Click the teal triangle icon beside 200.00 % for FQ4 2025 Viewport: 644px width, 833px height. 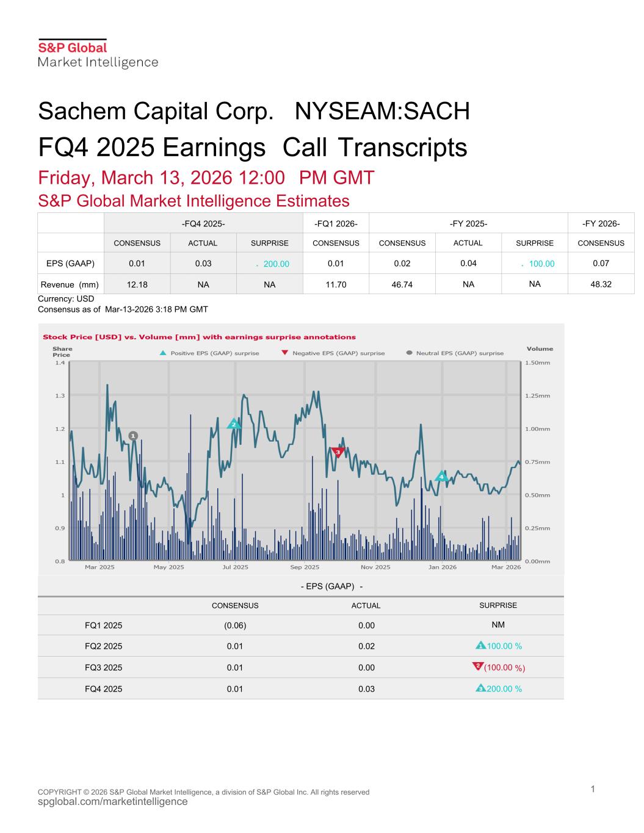(480, 688)
